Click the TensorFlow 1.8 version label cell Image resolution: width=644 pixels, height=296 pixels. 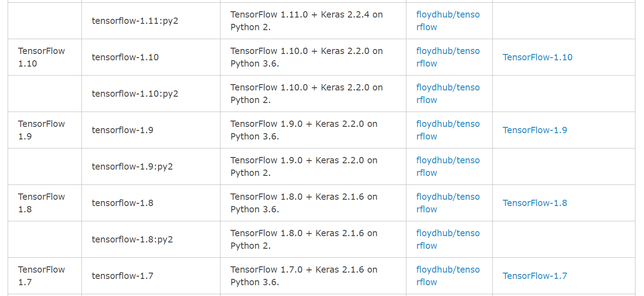pos(41,203)
